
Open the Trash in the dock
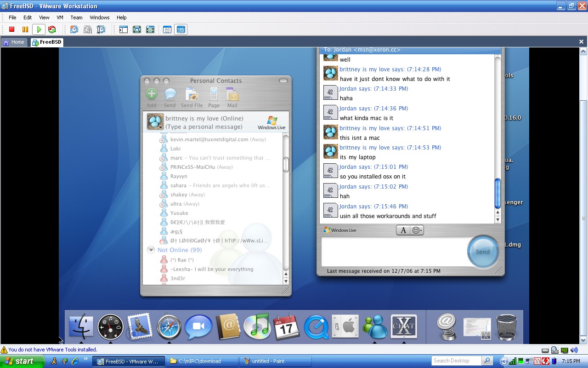(x=507, y=327)
